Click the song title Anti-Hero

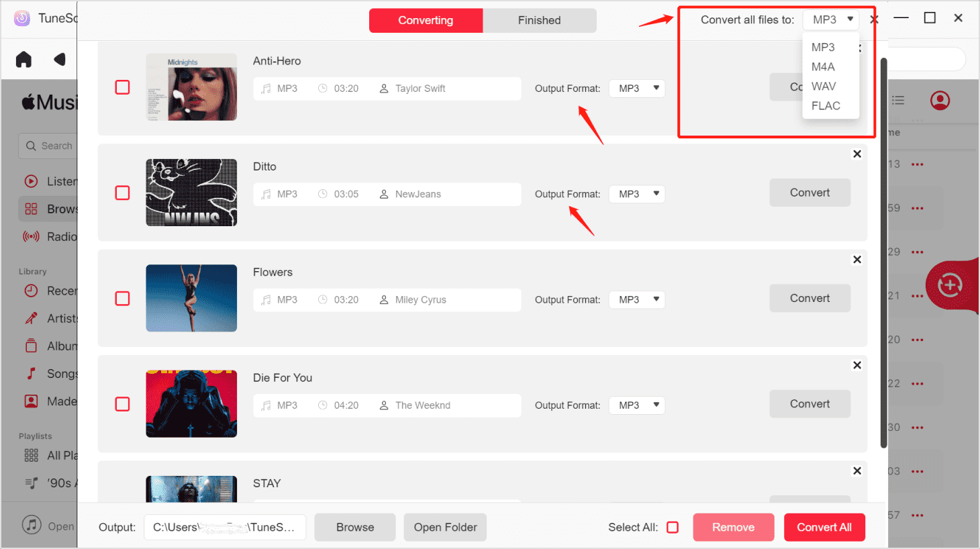coord(277,61)
